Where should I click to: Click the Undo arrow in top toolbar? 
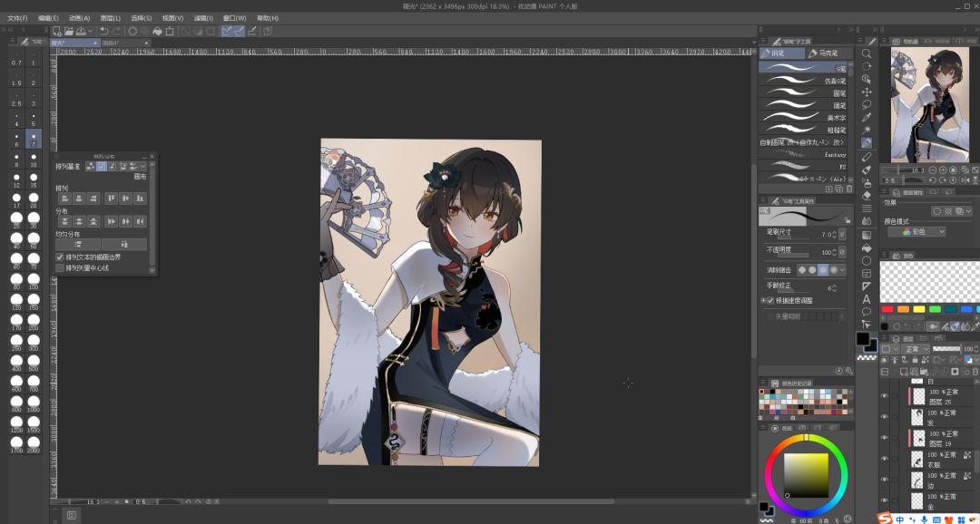click(103, 31)
